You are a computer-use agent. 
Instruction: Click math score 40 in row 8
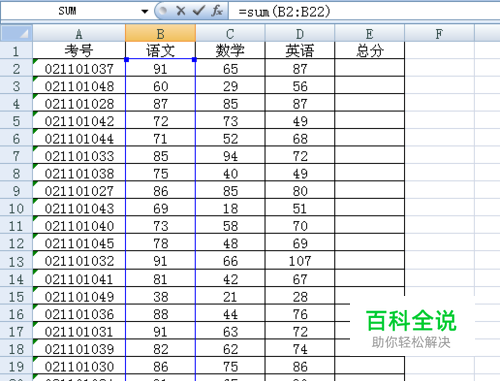[230, 173]
